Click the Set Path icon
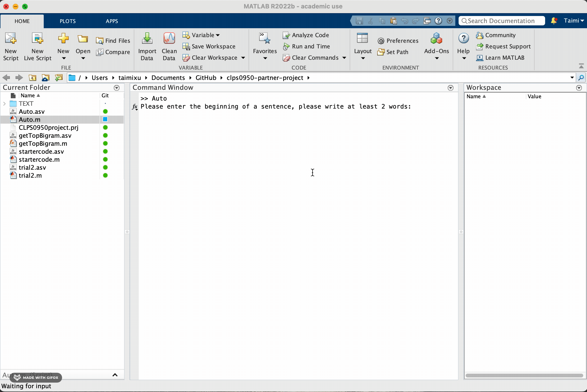Image resolution: width=587 pixels, height=392 pixels. coord(381,52)
